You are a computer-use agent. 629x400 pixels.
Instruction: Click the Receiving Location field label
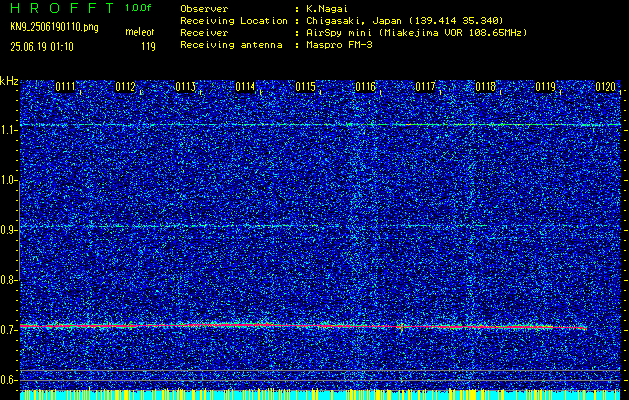point(234,21)
